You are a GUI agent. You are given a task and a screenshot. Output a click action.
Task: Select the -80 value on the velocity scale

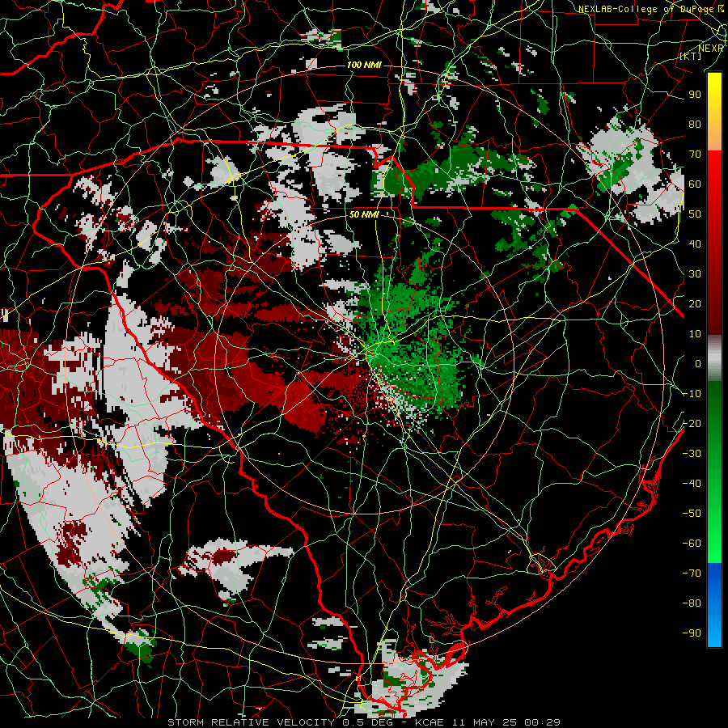(x=692, y=603)
